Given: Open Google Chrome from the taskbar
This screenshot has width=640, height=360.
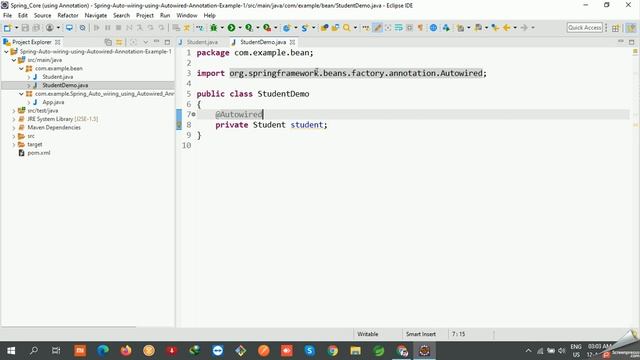Looking at the screenshot, I should point(333,351).
